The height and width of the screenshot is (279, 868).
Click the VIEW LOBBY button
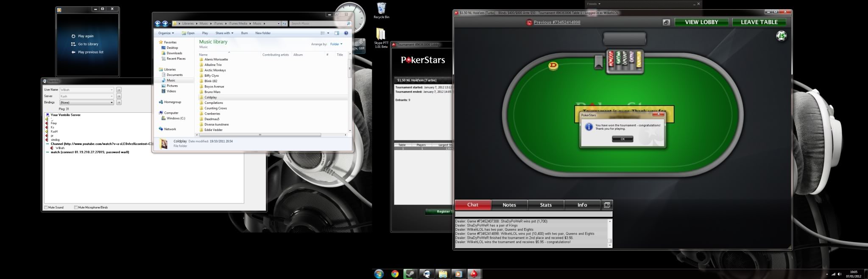tap(701, 22)
